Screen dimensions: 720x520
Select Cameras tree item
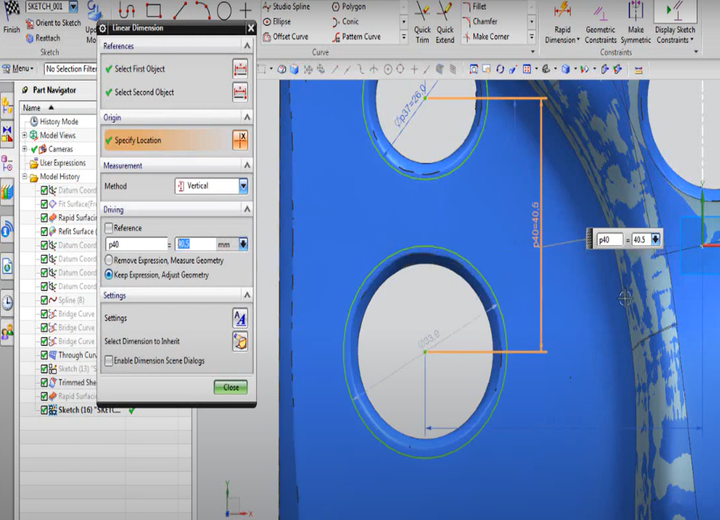[55, 149]
